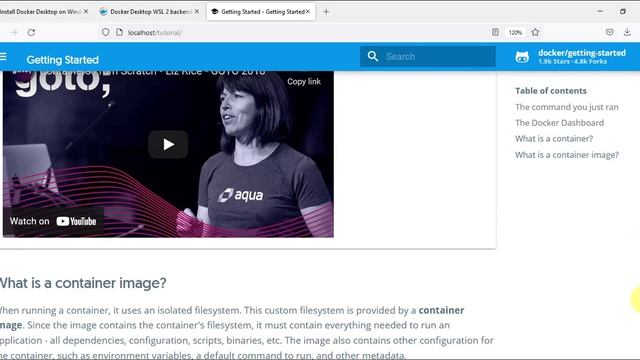Click the Docker Desktop WSL tab favicon
640x360 pixels.
[x=104, y=12]
